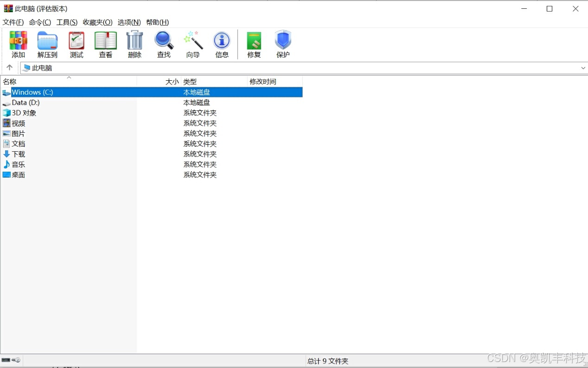Click the up-folder navigation arrow

(9, 67)
